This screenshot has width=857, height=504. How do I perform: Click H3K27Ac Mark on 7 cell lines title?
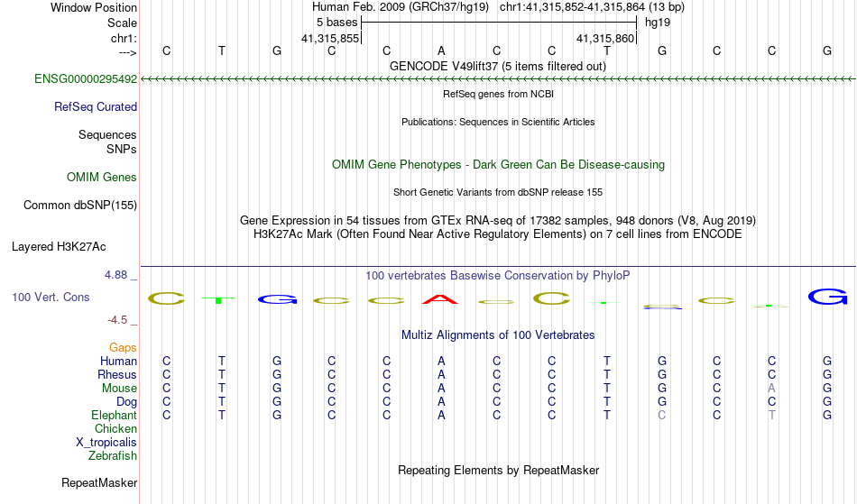click(x=498, y=234)
